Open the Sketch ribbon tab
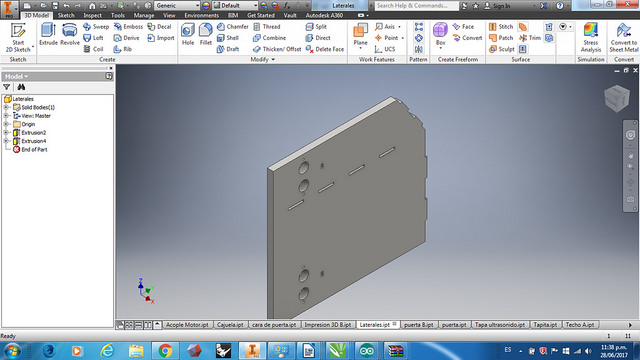This screenshot has height=360, width=640. click(66, 16)
